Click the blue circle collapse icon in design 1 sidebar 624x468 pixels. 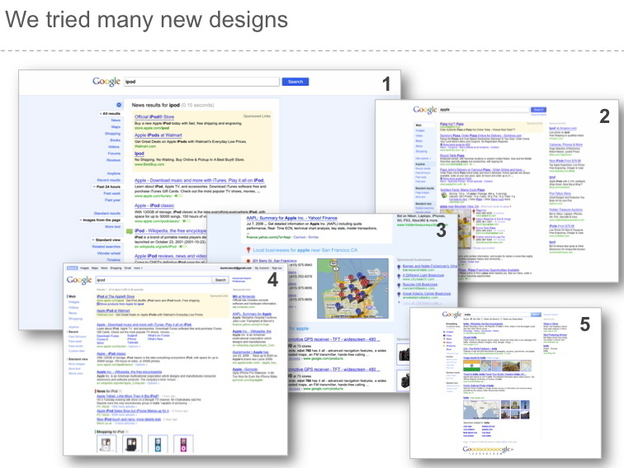(119, 105)
